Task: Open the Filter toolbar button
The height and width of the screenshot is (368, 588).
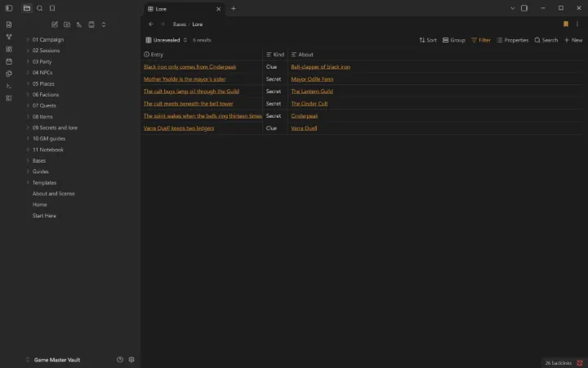Action: [x=481, y=40]
